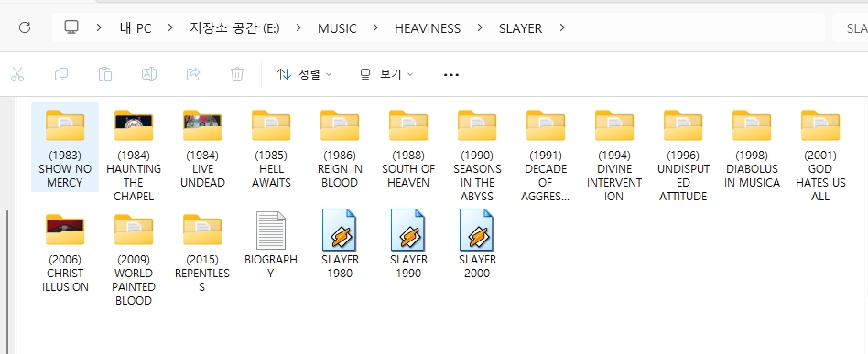
Task: Select the BIOGRAPHY text document icon
Action: (x=271, y=231)
